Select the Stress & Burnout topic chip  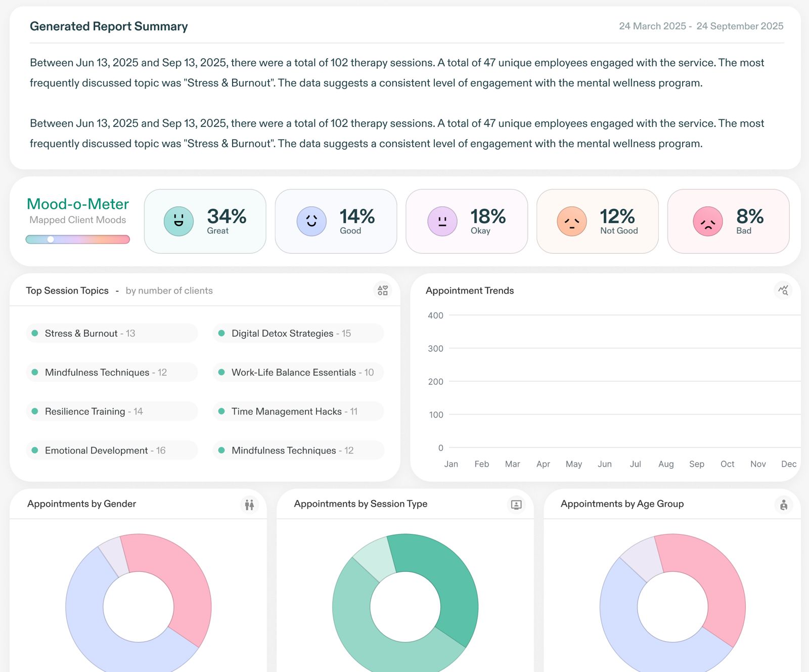111,333
